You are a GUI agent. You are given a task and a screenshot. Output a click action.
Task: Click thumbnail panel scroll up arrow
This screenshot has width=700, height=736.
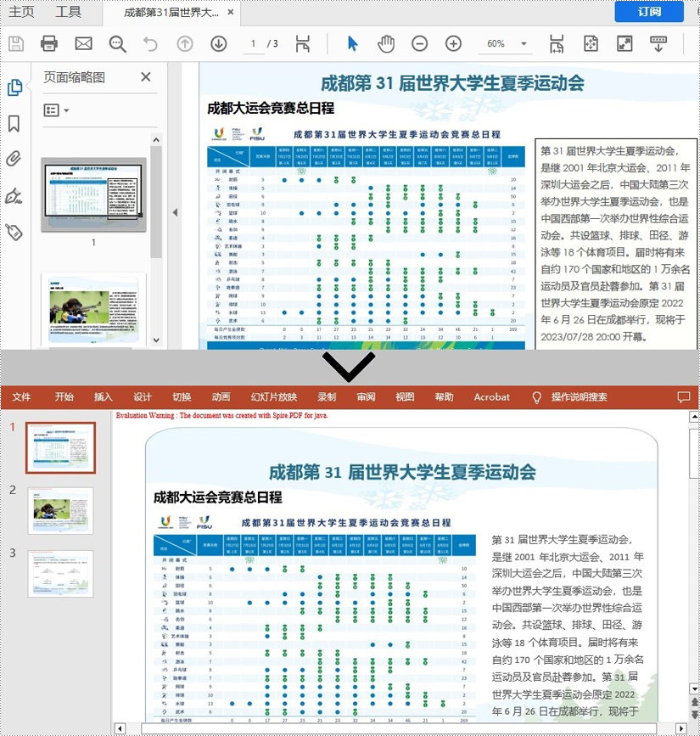click(156, 140)
